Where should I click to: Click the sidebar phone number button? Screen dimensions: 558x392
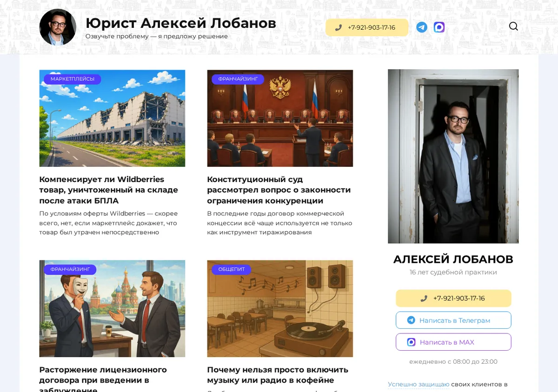453,298
